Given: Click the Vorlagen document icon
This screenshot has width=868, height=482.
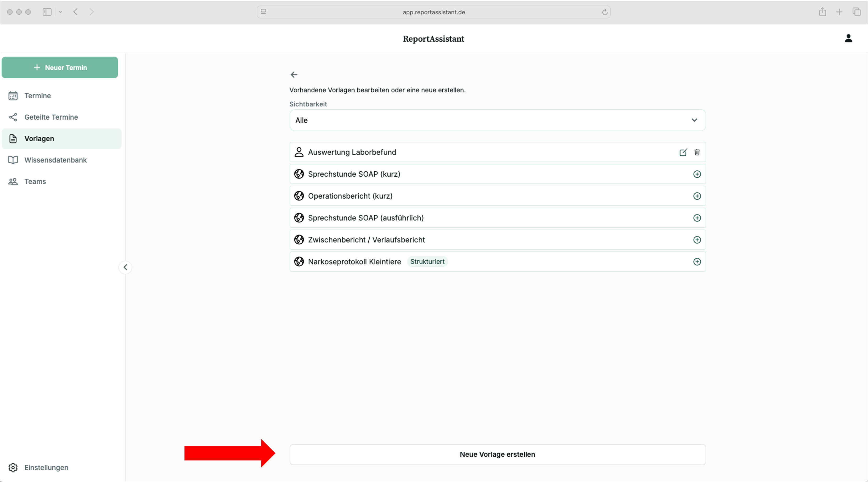Looking at the screenshot, I should tap(13, 138).
